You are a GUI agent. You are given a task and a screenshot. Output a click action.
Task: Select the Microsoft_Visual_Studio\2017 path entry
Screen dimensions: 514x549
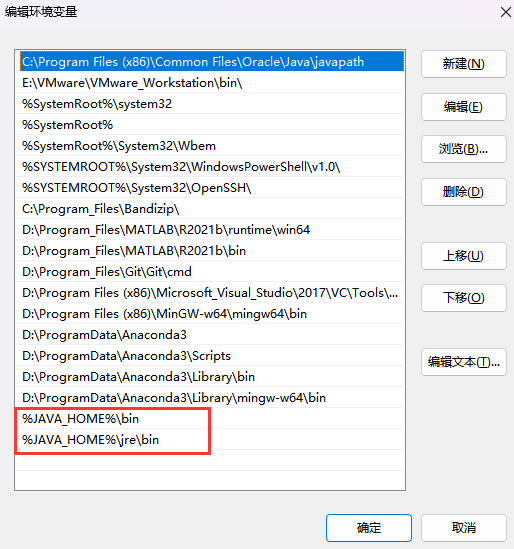210,293
